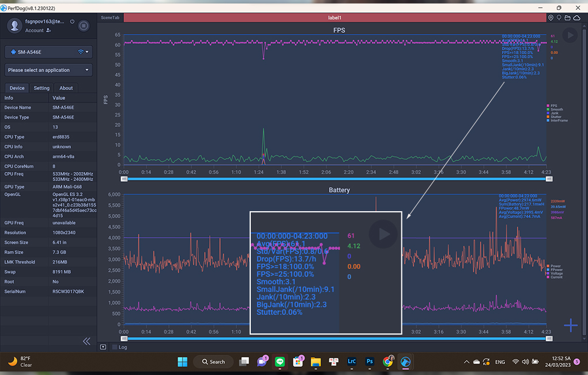Switch to the About tab
This screenshot has width=588, height=375.
pos(66,88)
